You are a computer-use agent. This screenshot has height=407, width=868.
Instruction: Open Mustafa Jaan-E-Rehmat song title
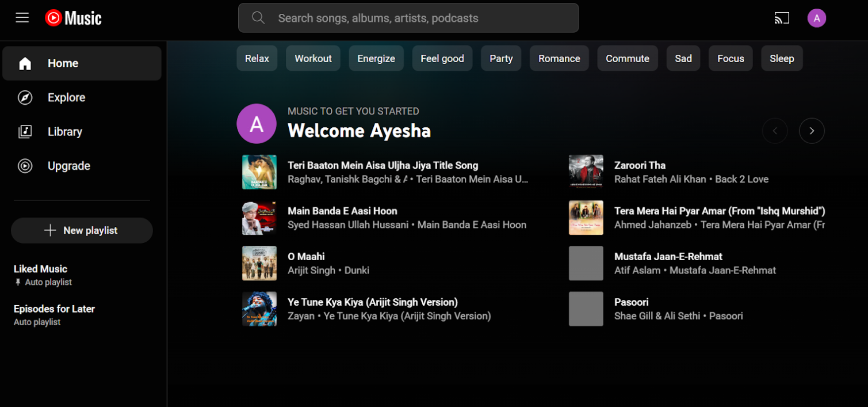[668, 256]
